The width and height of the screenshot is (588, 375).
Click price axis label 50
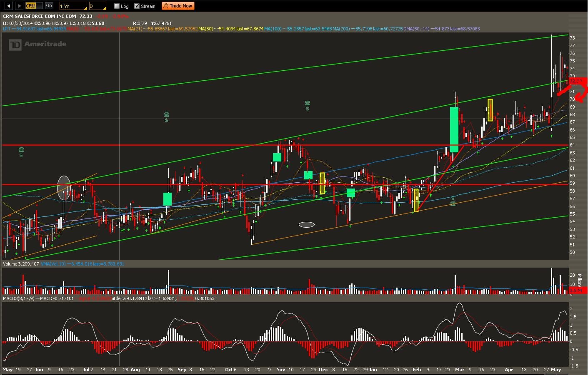coord(573,252)
